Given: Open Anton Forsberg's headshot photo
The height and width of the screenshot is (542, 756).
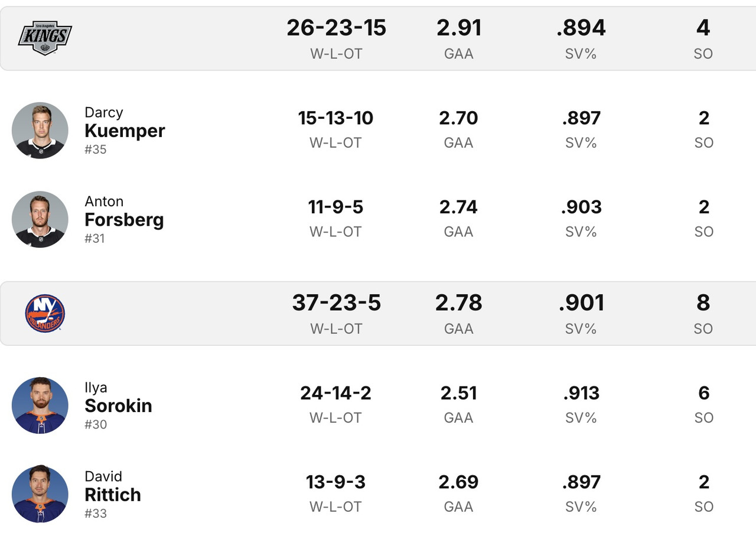Looking at the screenshot, I should click(x=40, y=219).
